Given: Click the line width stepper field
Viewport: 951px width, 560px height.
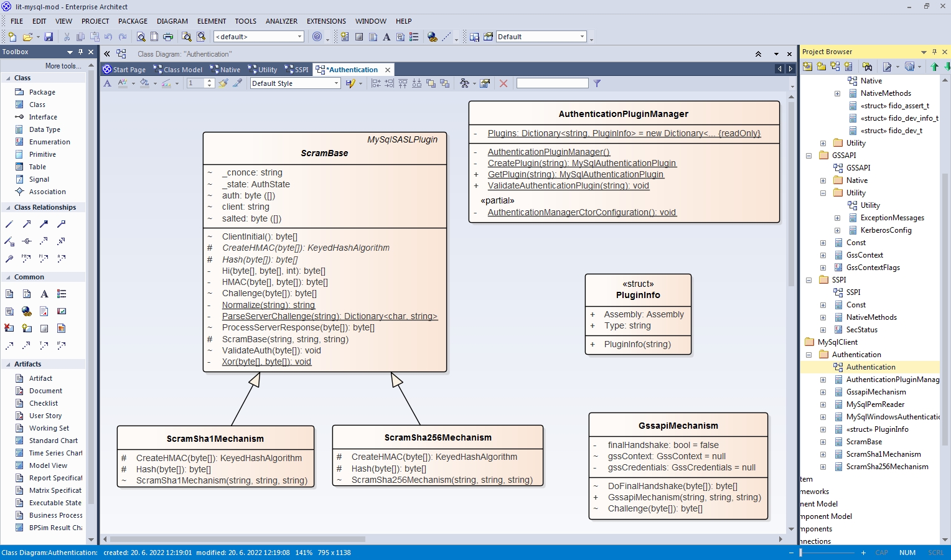Looking at the screenshot, I should click(200, 83).
